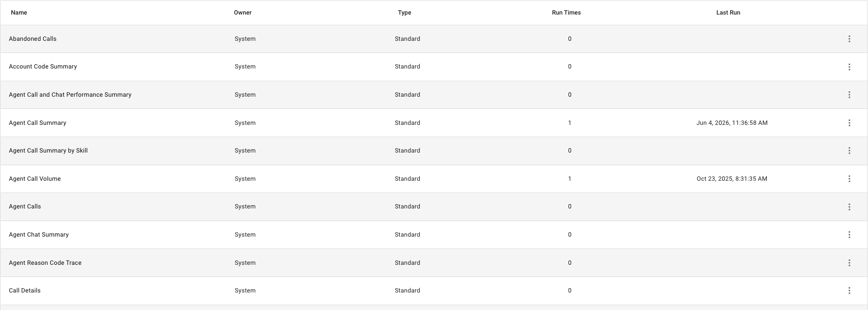Image resolution: width=868 pixels, height=310 pixels.
Task: Open more options for Abandoned Calls
Action: pyautogui.click(x=849, y=39)
